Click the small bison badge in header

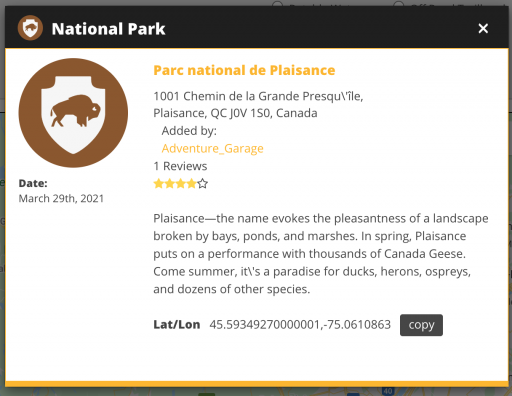[30, 28]
